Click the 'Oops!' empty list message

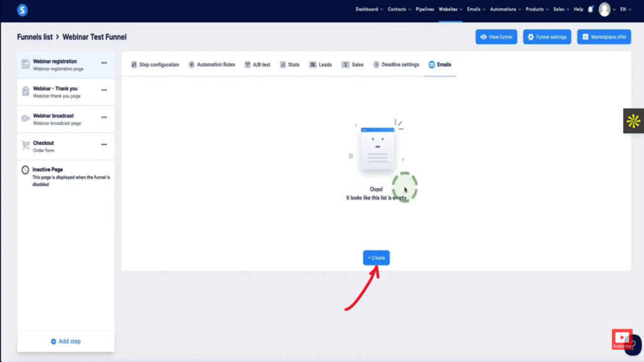pyautogui.click(x=376, y=189)
